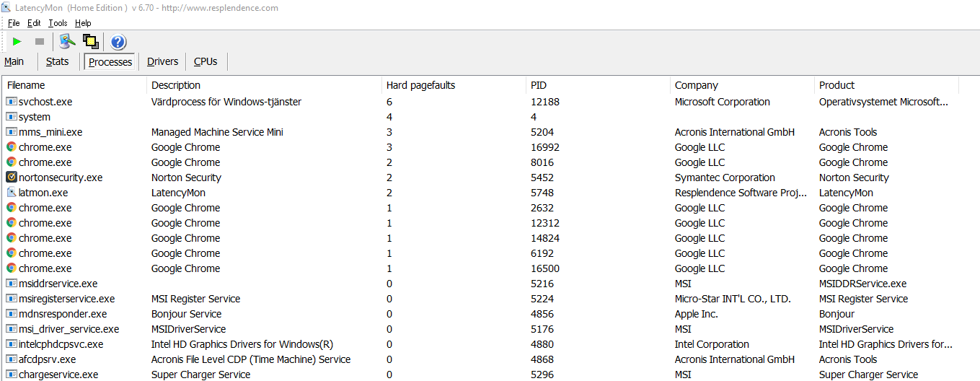Click the mms_mini.exe process icon

12,132
